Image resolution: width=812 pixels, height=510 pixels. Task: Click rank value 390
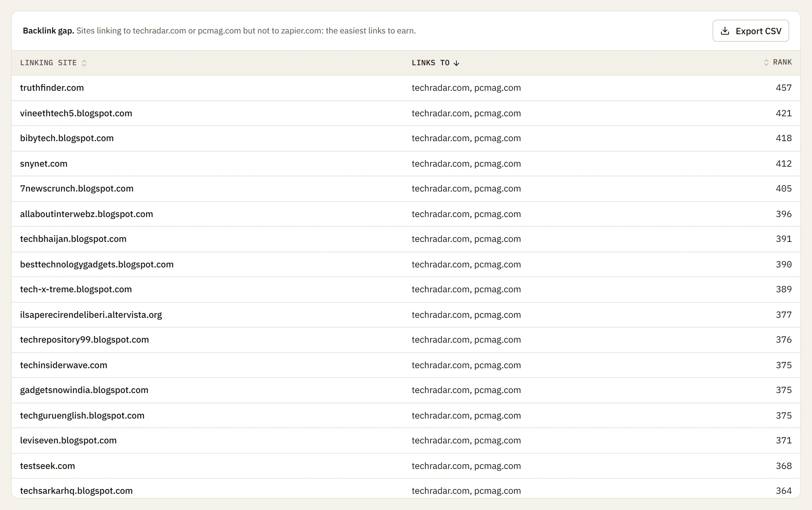tap(784, 264)
